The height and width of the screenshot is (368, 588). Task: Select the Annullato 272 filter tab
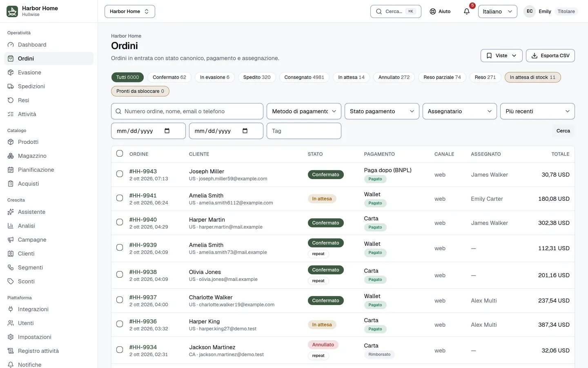394,77
